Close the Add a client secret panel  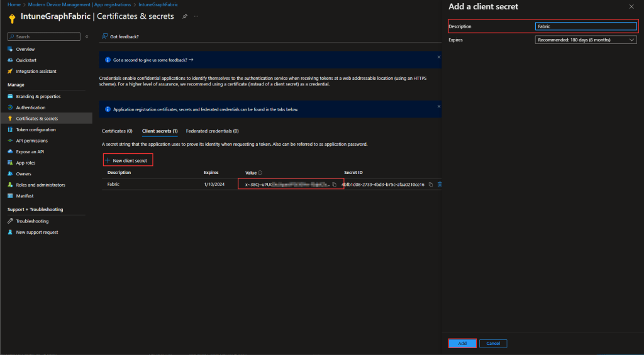click(631, 6)
